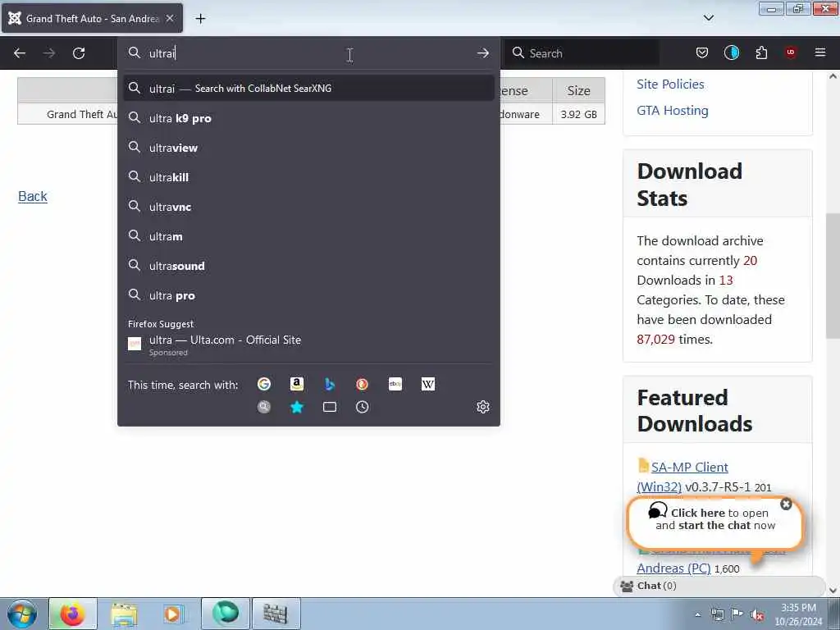Choose 'ultrai — Search with CollabNet SearXNG'
The height and width of the screenshot is (630, 840).
(308, 89)
